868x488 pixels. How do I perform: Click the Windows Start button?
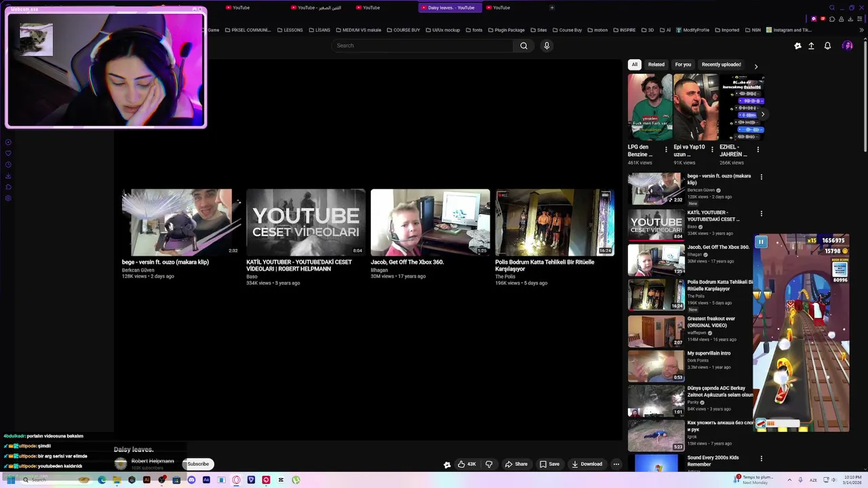click(x=11, y=480)
